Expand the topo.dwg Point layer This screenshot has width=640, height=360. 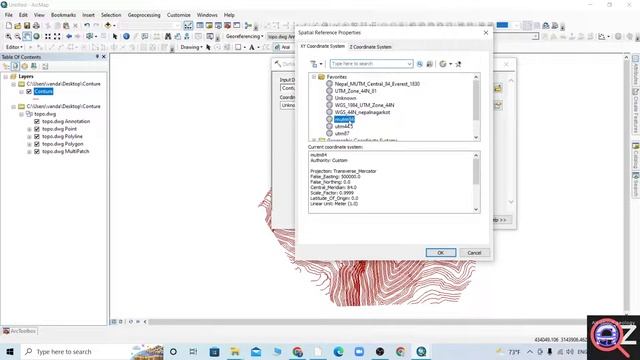click(x=29, y=129)
